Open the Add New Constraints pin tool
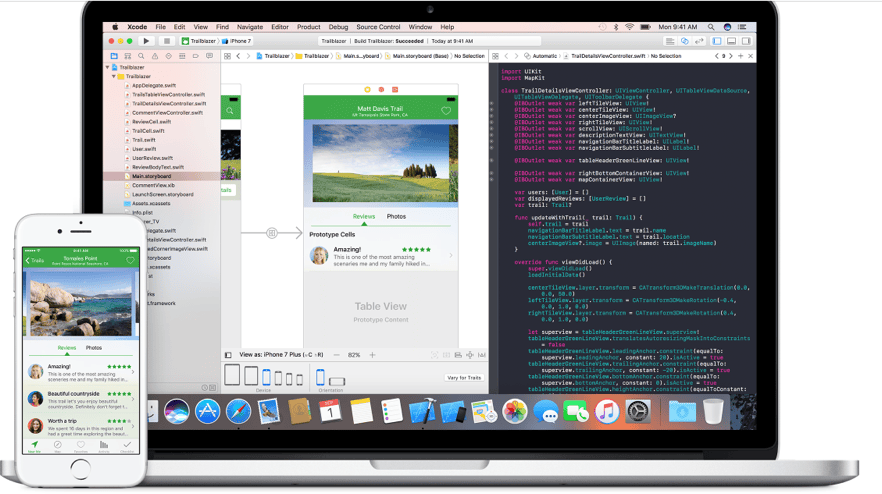The image size is (882, 494). (x=470, y=355)
